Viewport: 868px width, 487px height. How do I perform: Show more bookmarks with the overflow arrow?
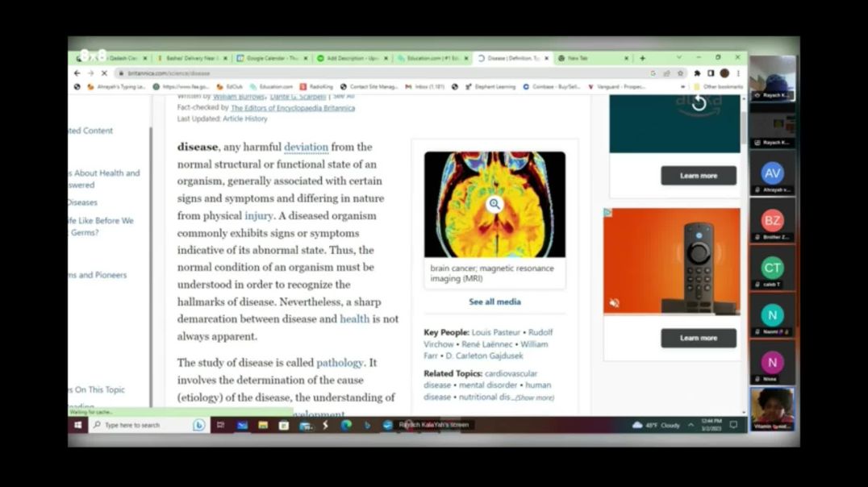coord(682,87)
